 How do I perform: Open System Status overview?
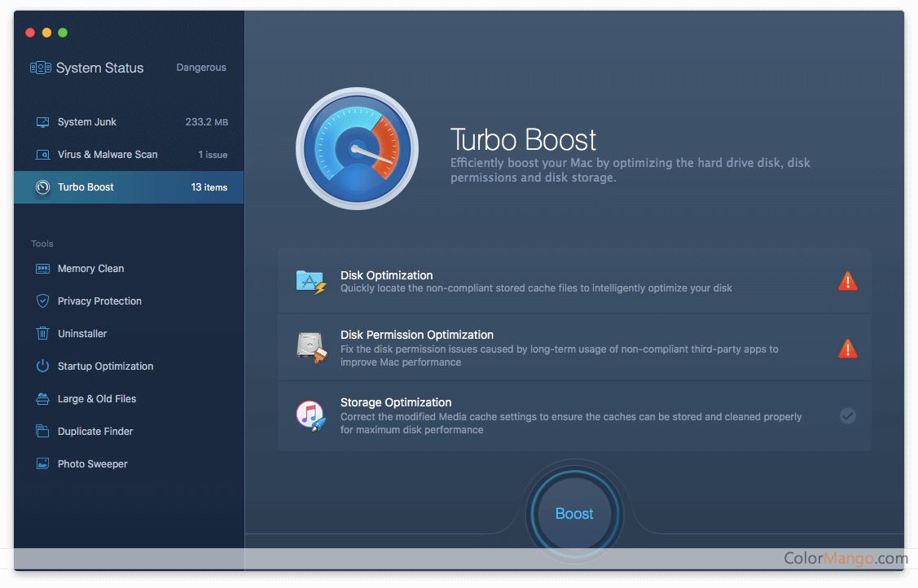click(99, 68)
